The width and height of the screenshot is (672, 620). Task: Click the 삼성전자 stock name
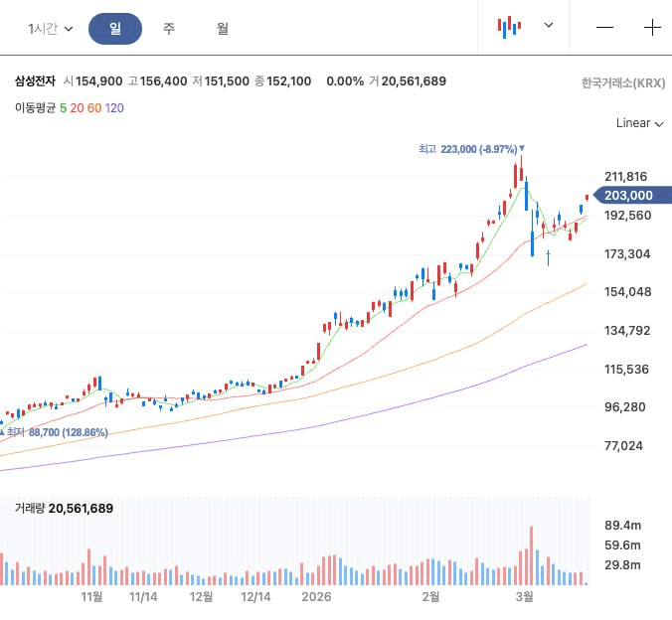pyautogui.click(x=35, y=81)
